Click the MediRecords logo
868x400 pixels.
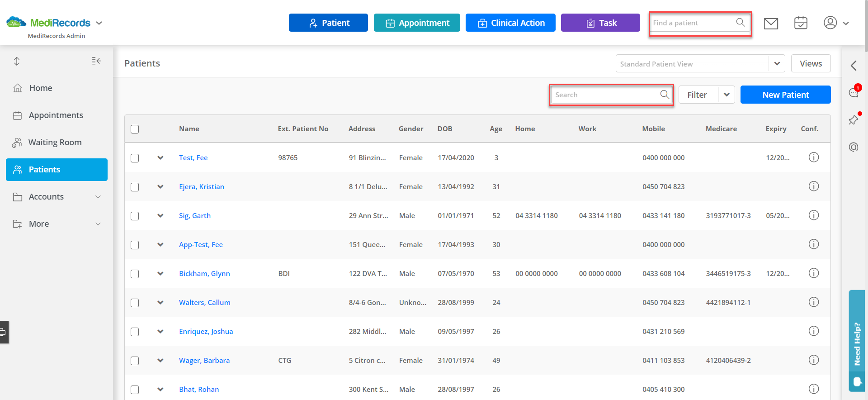pyautogui.click(x=48, y=22)
